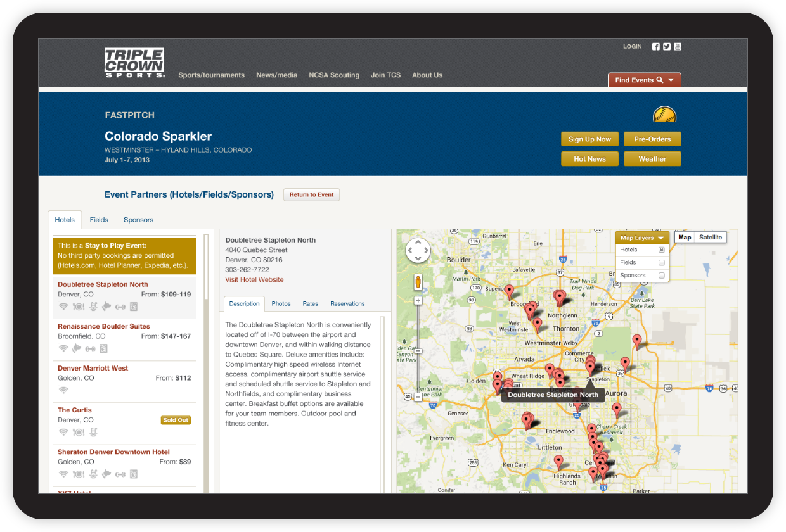Click the laundry icon under Sheraton Denver Downtown Hotel

click(133, 474)
